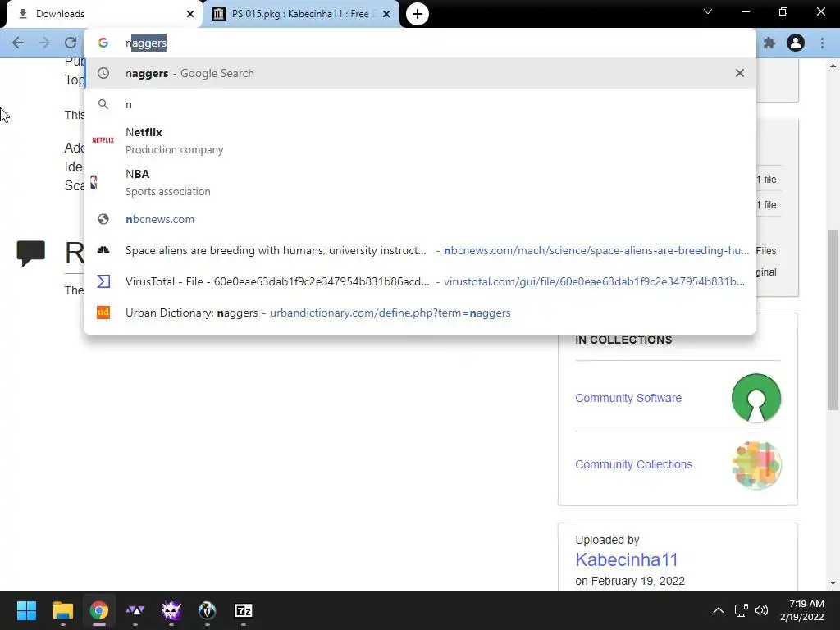The height and width of the screenshot is (630, 840).
Task: Select the plain 'n' search suggestion
Action: click(421, 104)
